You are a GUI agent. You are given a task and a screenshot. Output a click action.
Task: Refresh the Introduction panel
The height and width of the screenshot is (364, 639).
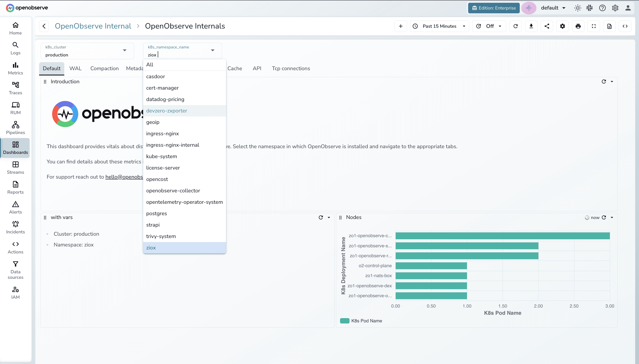604,82
